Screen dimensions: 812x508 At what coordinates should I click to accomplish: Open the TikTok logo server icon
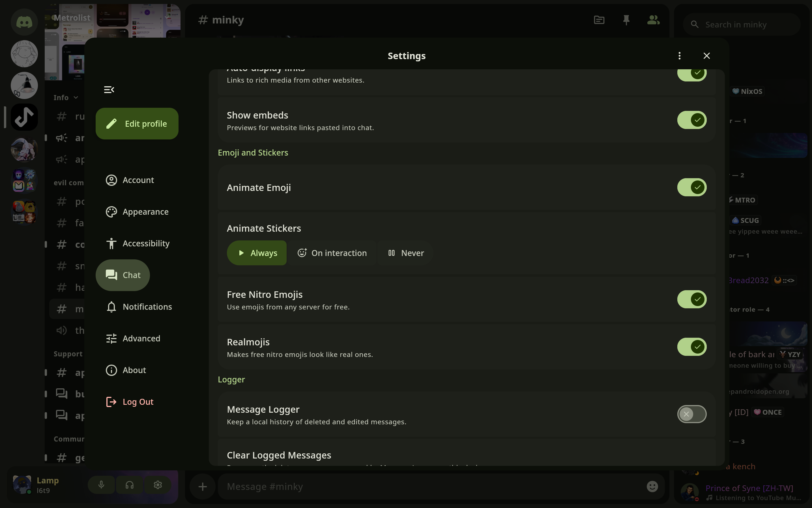point(24,117)
